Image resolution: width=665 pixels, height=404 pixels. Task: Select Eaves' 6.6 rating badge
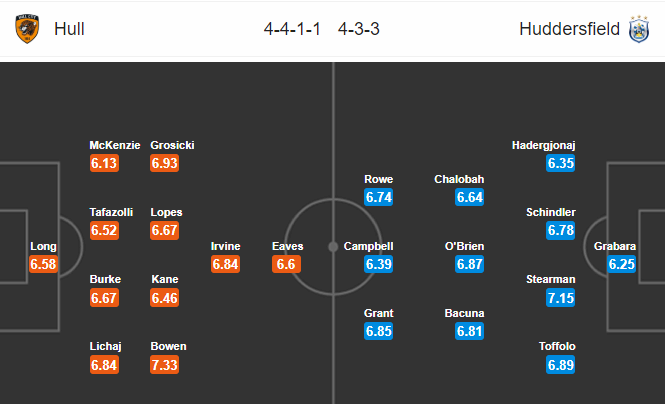(286, 264)
